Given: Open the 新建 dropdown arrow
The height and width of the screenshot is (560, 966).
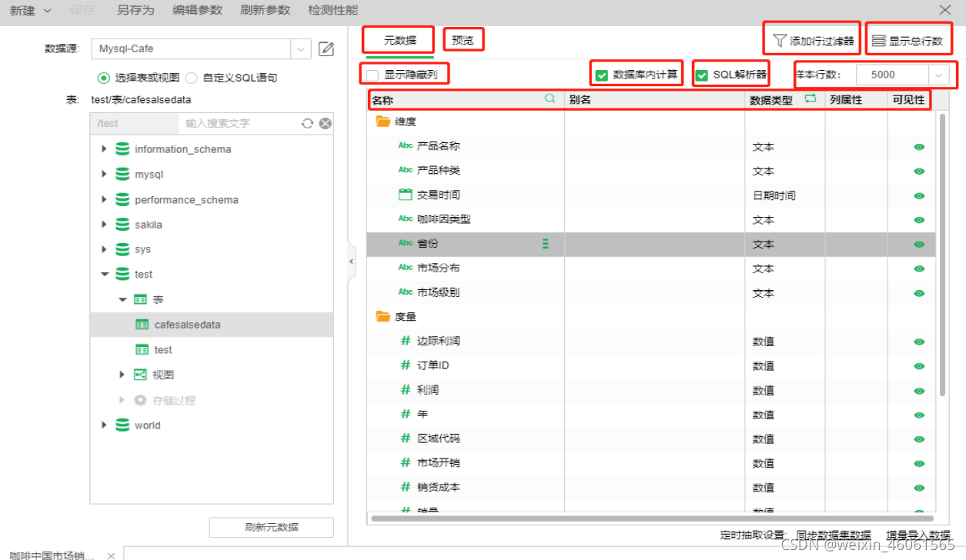Looking at the screenshot, I should pos(48,11).
